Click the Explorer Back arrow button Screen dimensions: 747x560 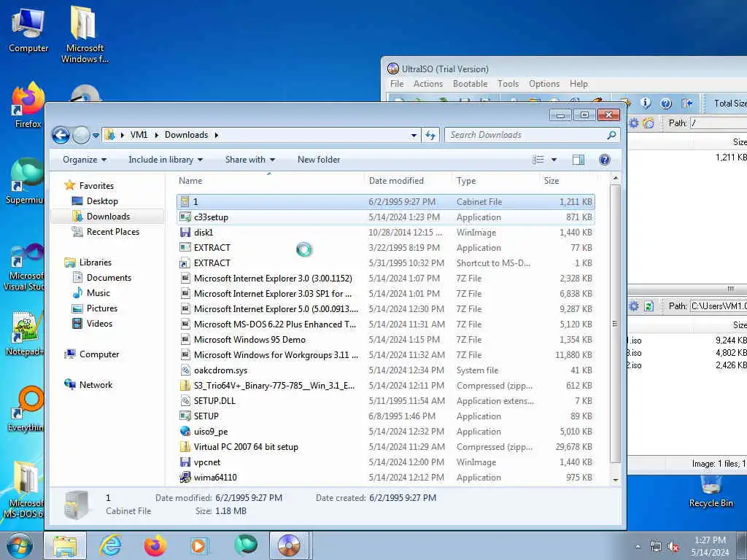click(x=61, y=135)
